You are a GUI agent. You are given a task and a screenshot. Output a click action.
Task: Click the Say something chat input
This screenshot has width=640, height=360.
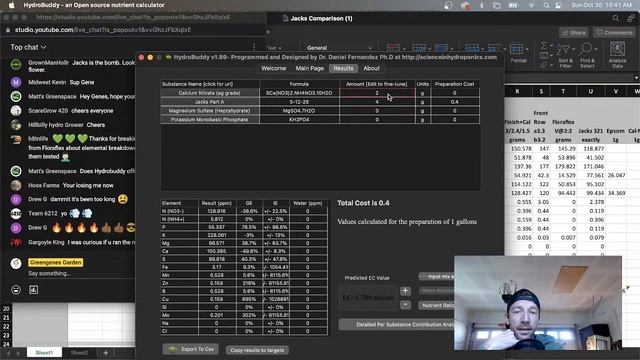[x=49, y=273]
